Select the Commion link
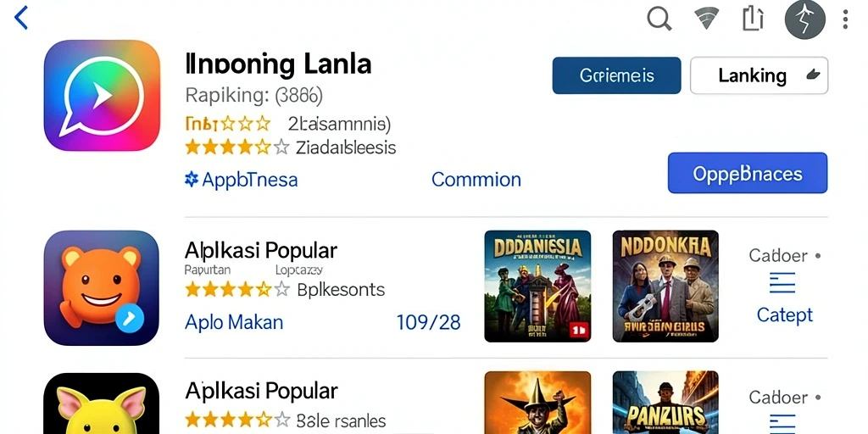This screenshot has height=434, width=868. click(476, 180)
